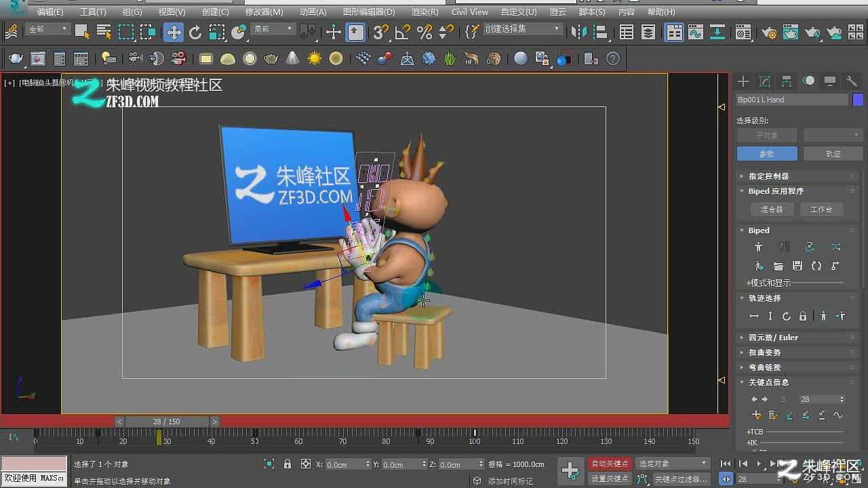Open the 局部 reference coordinate dropdown

[x=273, y=29]
